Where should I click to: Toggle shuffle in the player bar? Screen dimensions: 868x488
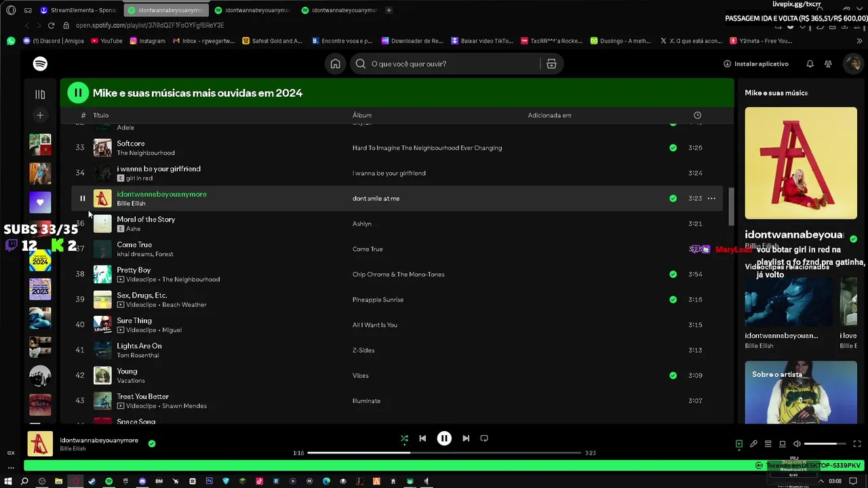point(404,439)
